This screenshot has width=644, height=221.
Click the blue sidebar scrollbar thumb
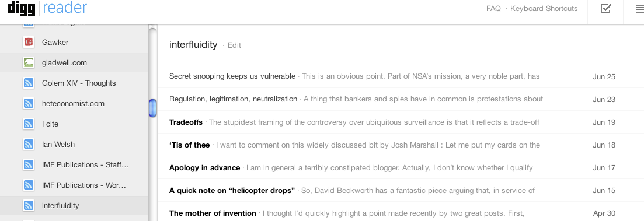click(152, 108)
